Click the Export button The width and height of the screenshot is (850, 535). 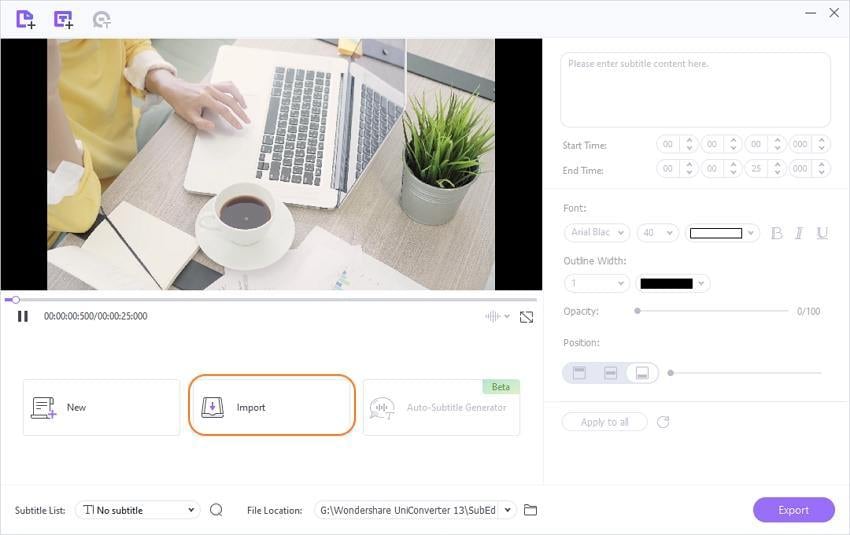pyautogui.click(x=794, y=510)
